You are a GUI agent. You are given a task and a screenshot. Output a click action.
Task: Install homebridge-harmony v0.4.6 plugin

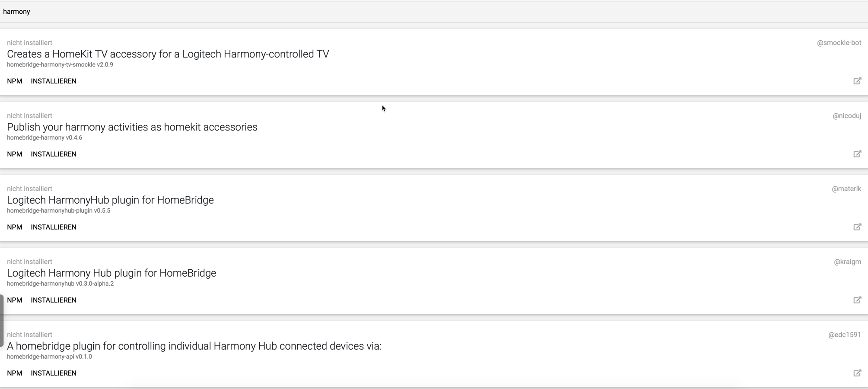(54, 154)
